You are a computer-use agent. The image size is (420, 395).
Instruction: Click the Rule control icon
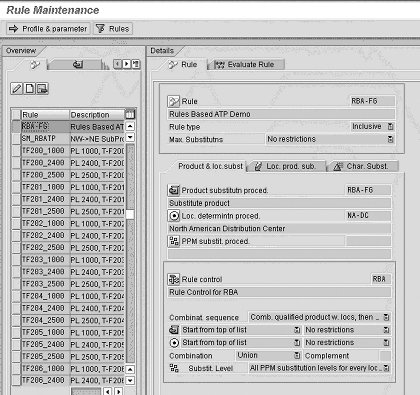(x=173, y=279)
